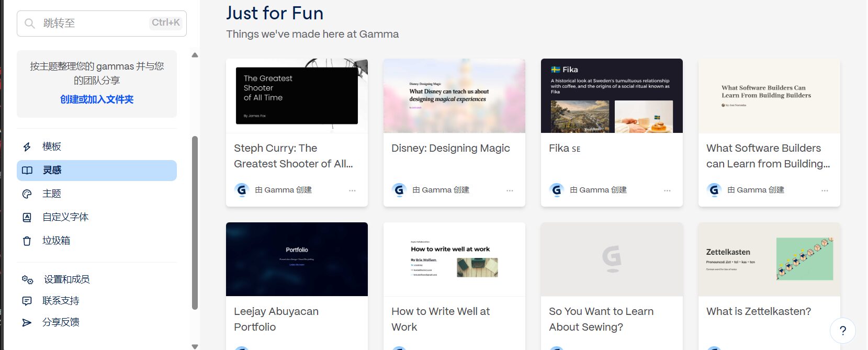Open 分享反馈 sidebar item
This screenshot has width=868, height=350.
tap(97, 323)
